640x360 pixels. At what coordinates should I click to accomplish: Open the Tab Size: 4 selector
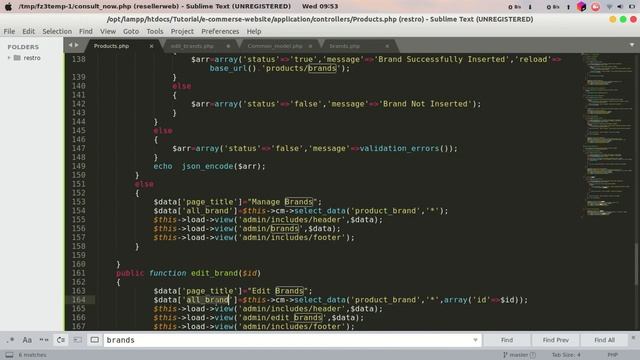pos(566,355)
